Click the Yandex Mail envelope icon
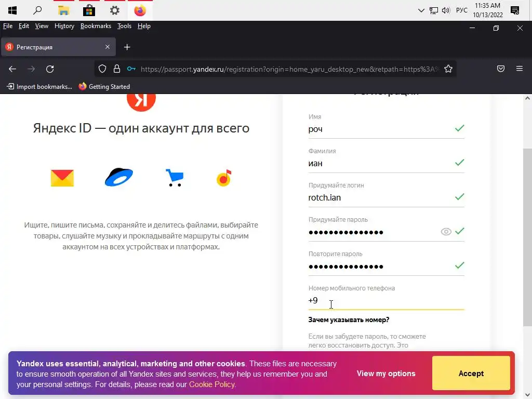Viewport: 532px width, 399px height. (x=62, y=178)
